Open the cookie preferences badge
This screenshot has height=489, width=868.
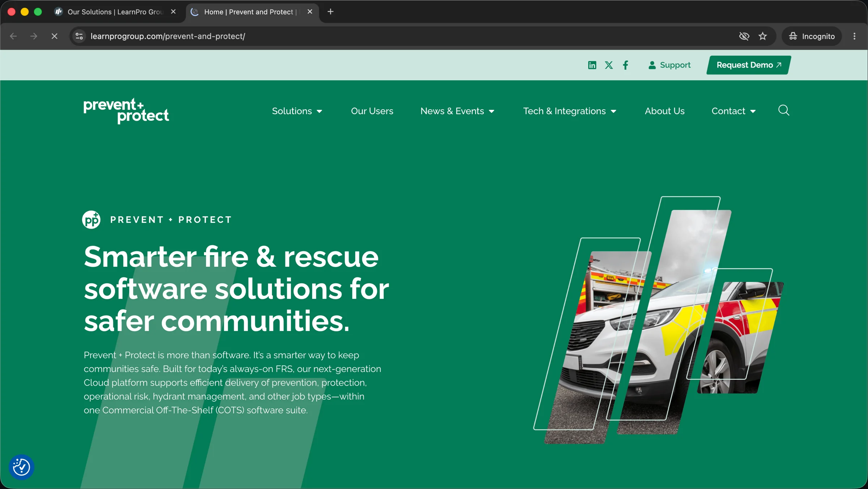(22, 467)
